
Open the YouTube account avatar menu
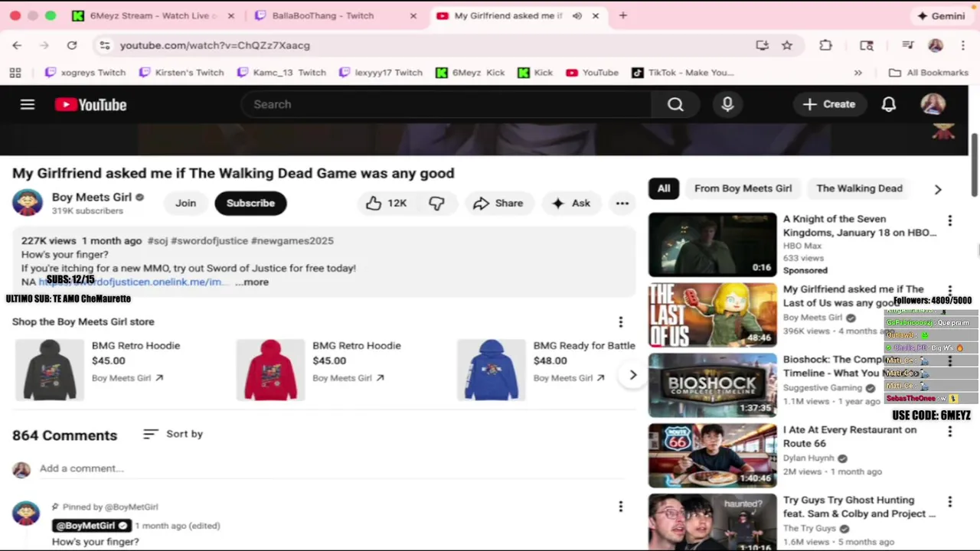pos(933,104)
